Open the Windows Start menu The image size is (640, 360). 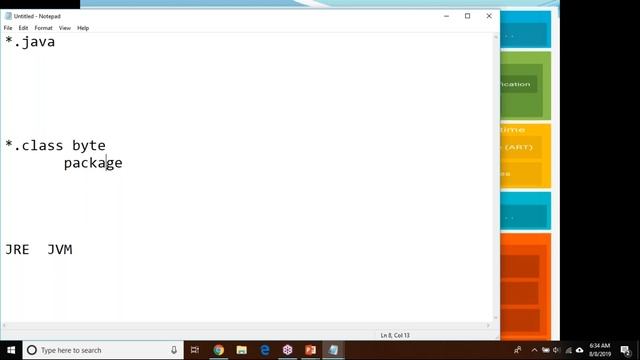coord(11,350)
